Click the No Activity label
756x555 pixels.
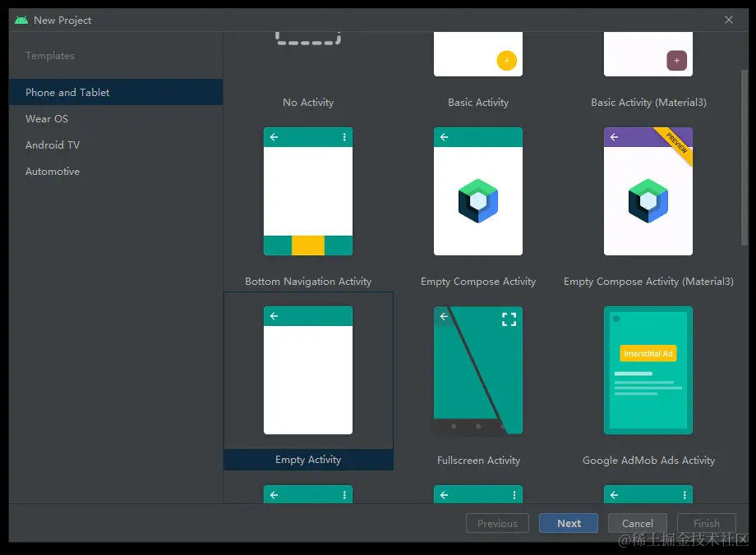pyautogui.click(x=308, y=103)
